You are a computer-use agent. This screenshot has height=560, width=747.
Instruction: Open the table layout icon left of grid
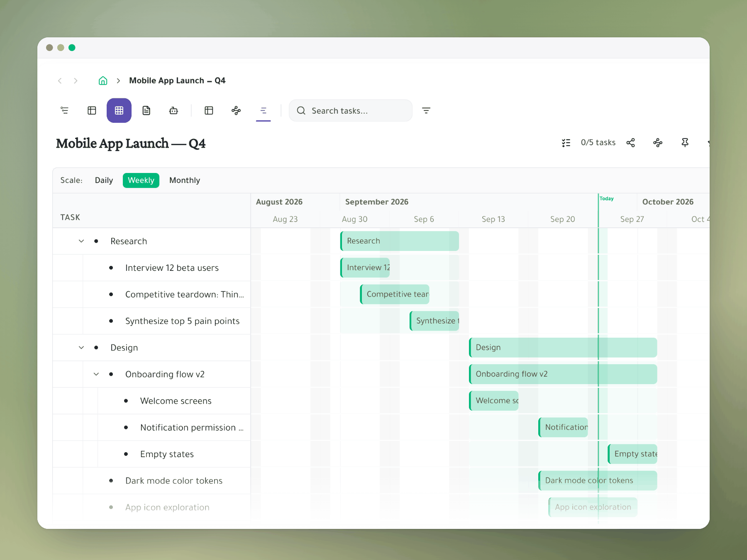click(92, 110)
